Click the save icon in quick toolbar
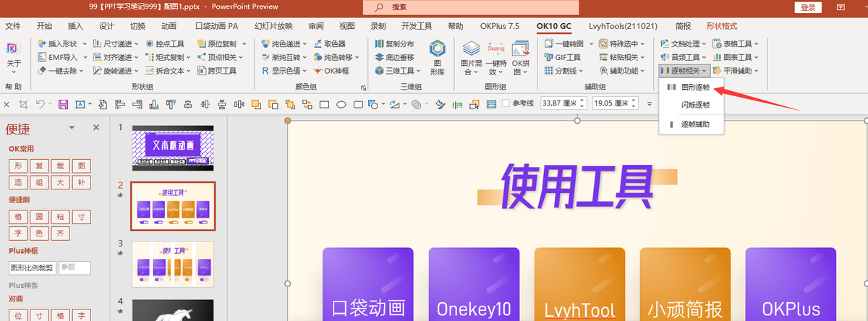The width and height of the screenshot is (868, 321). coord(63,104)
